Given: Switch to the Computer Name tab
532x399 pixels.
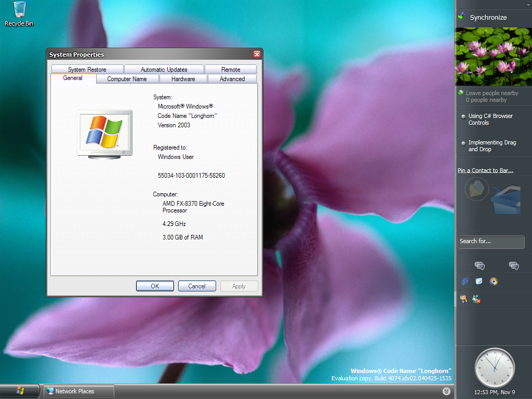Looking at the screenshot, I should coord(127,79).
